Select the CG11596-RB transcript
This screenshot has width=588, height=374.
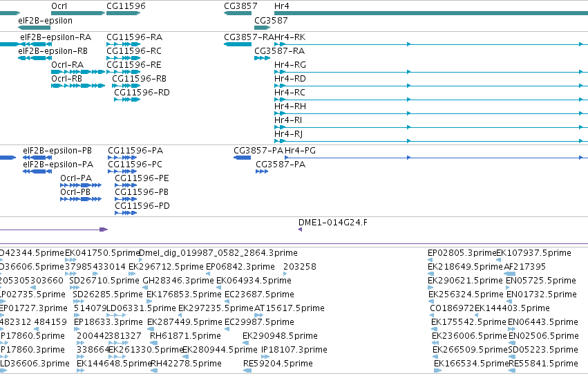139,79
